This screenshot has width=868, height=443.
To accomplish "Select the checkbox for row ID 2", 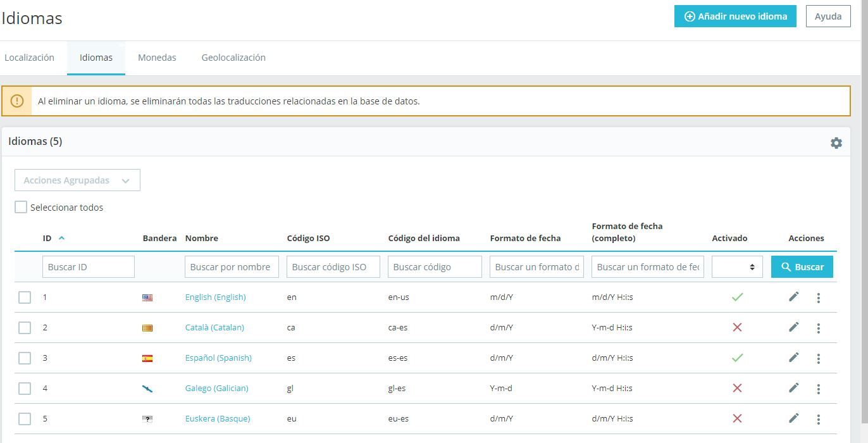I will (25, 327).
